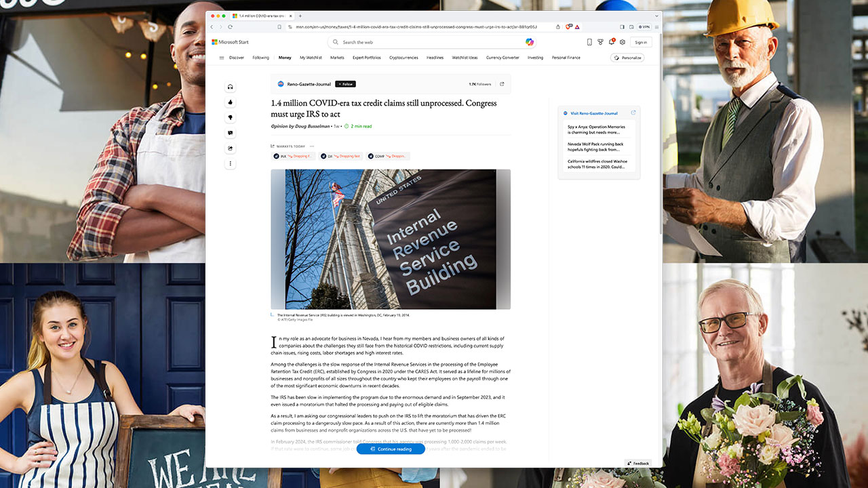Open the California wildfires closed Washoe schools story
This screenshot has width=868, height=488.
coord(597,164)
